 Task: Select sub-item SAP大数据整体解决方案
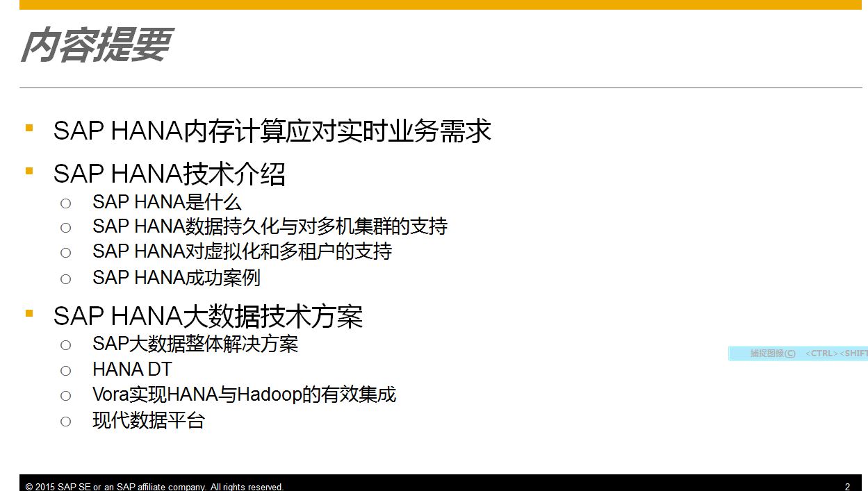[195, 344]
